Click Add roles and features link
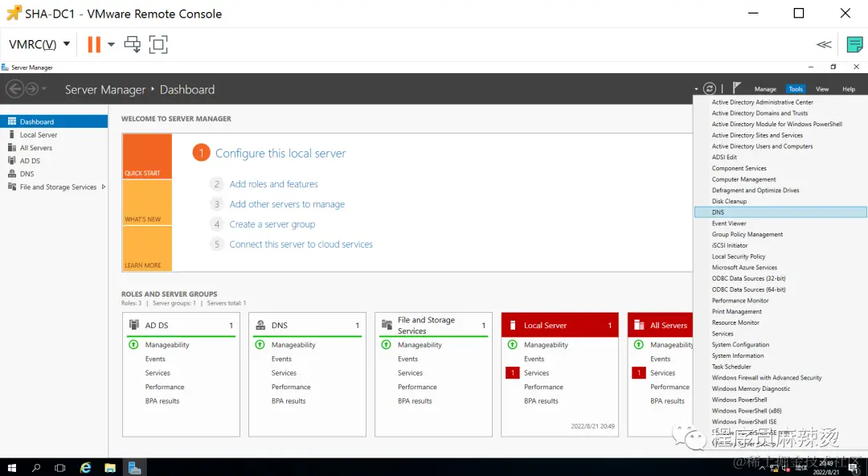868x476 pixels. [x=273, y=184]
